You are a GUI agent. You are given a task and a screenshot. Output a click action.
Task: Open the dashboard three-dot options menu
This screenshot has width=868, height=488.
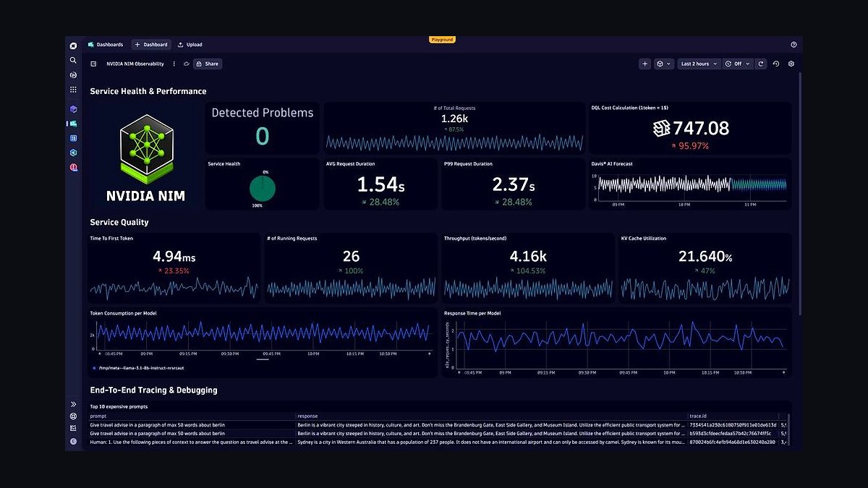pos(174,64)
